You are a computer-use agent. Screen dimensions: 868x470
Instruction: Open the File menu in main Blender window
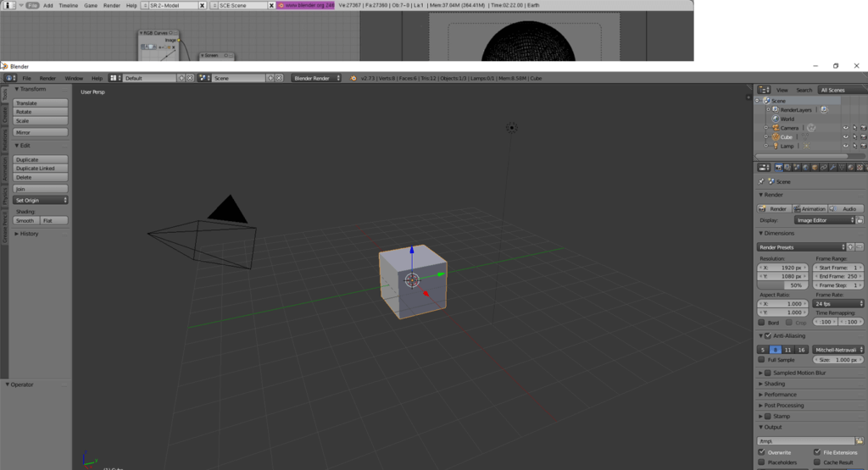pyautogui.click(x=26, y=78)
